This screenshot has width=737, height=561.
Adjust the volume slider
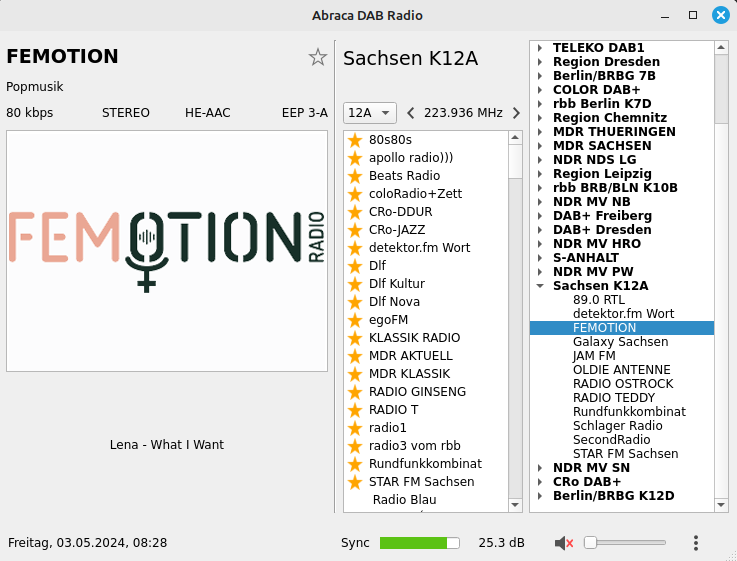click(x=625, y=543)
